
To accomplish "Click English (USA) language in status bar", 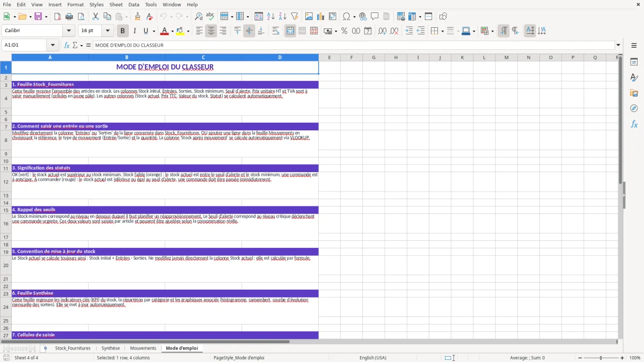I will click(x=372, y=358).
